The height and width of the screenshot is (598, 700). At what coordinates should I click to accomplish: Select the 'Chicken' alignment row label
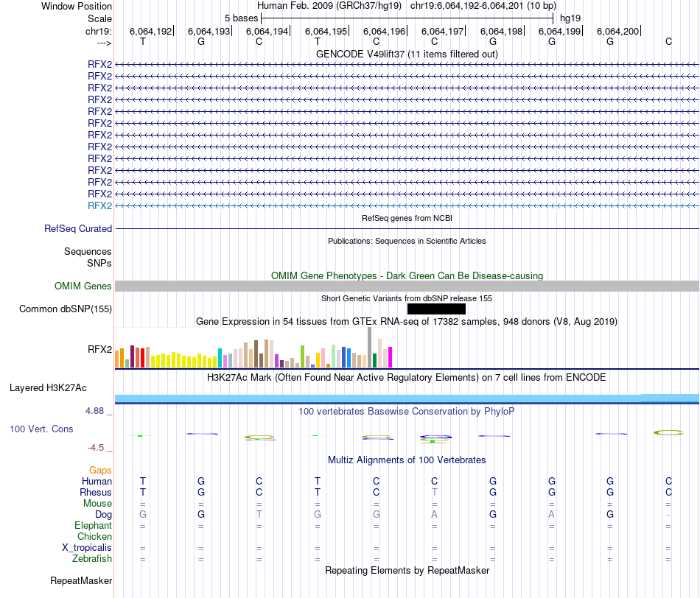pos(94,536)
